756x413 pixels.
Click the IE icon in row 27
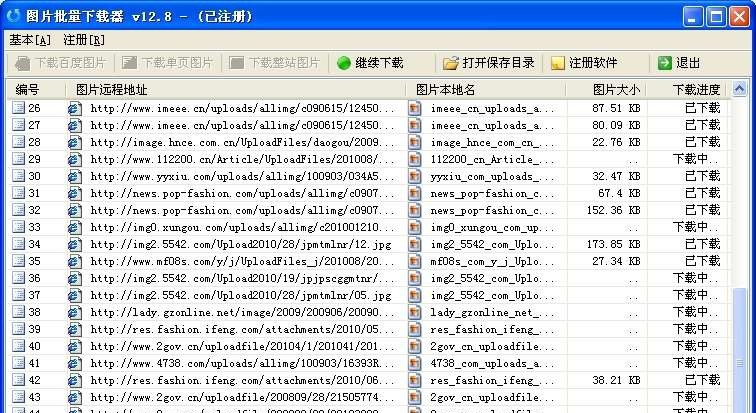(x=75, y=125)
